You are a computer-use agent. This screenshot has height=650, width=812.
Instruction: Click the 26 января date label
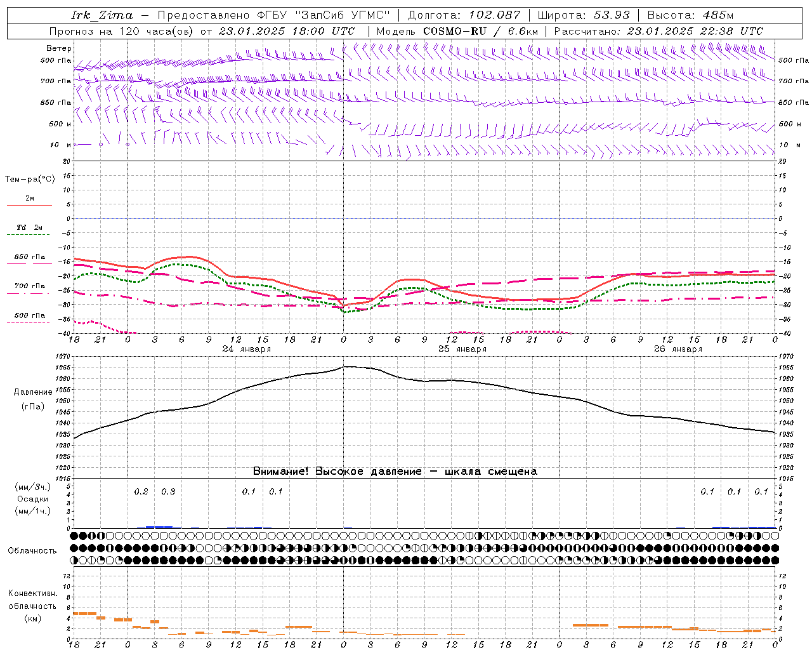[678, 349]
